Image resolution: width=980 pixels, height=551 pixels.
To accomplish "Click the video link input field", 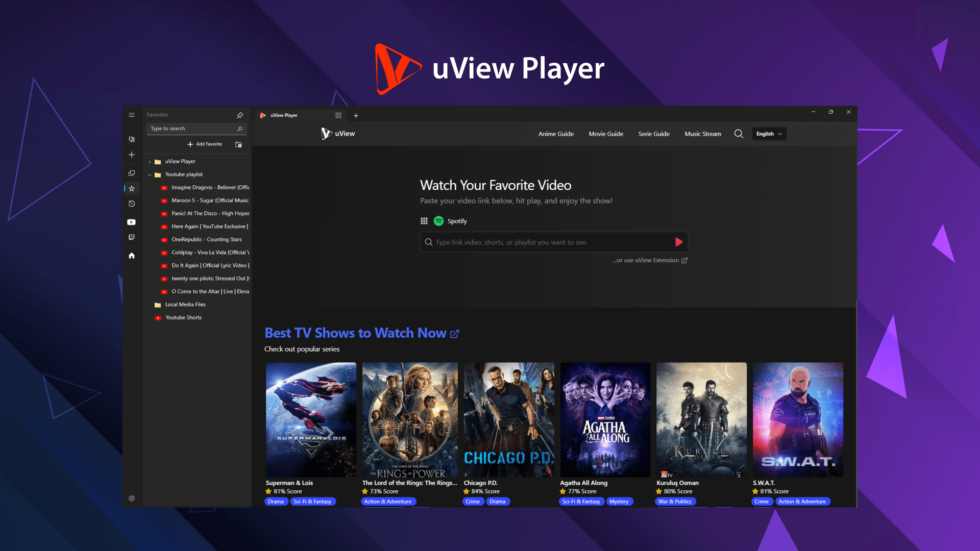I will 551,242.
